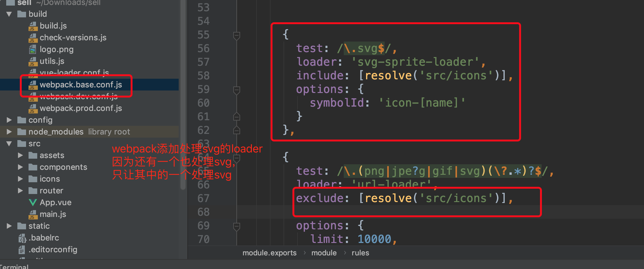Click the App.vue Vue file icon
Image resolution: width=644 pixels, height=269 pixels.
point(33,203)
